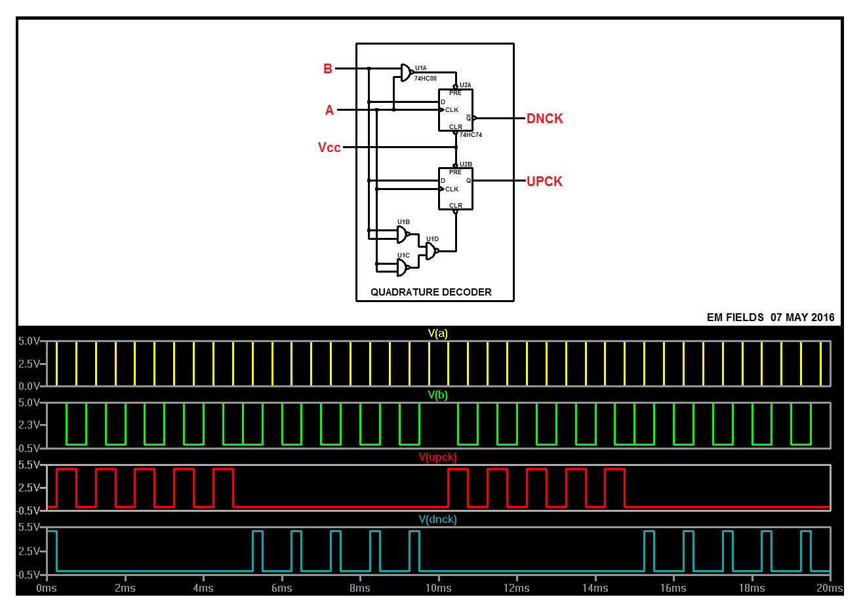Click the 2.3V label in V(b) pane
The height and width of the screenshot is (616, 863).
[x=30, y=425]
